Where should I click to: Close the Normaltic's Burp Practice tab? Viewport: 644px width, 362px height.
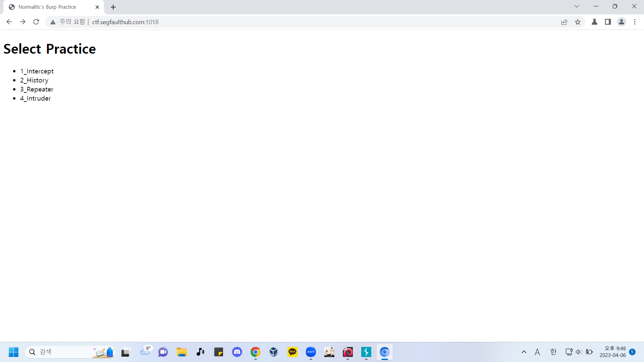(97, 7)
